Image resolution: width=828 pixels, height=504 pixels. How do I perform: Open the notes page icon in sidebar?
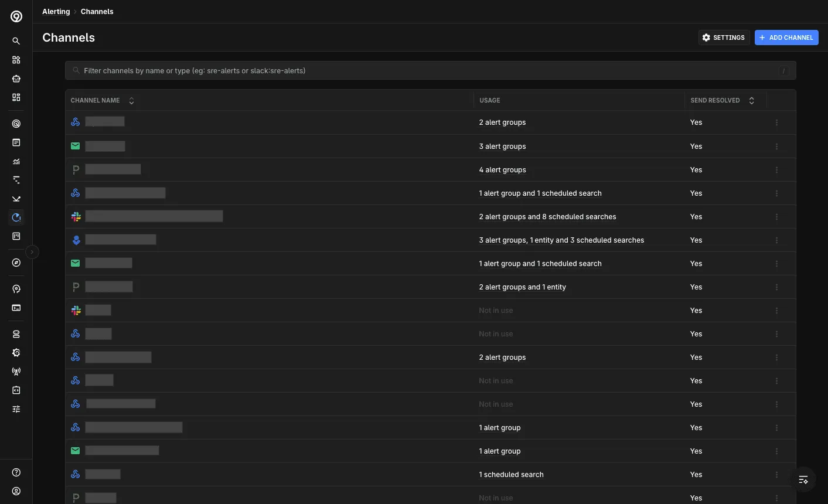pos(16,142)
